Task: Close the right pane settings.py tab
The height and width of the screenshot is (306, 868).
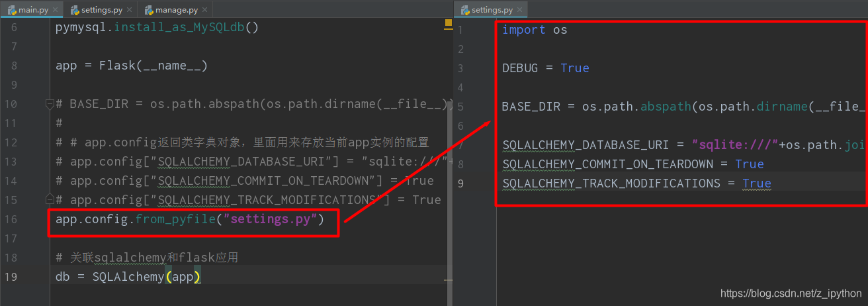Action: 521,11
